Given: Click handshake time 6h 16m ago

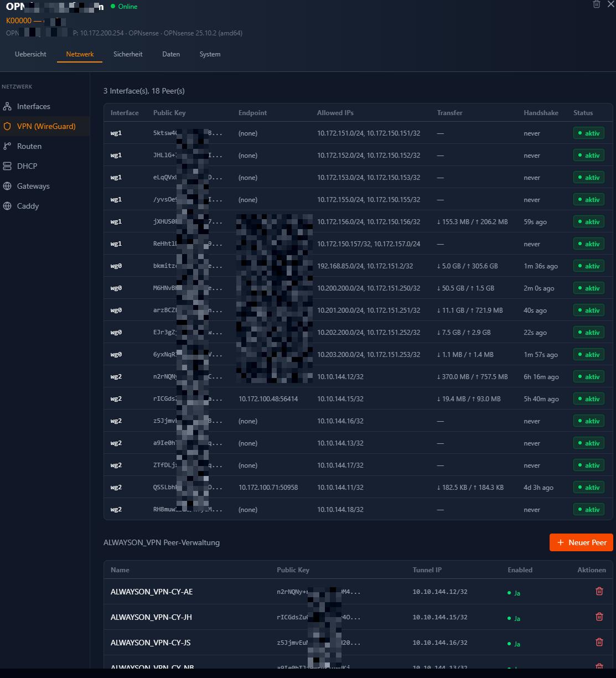Looking at the screenshot, I should [541, 377].
